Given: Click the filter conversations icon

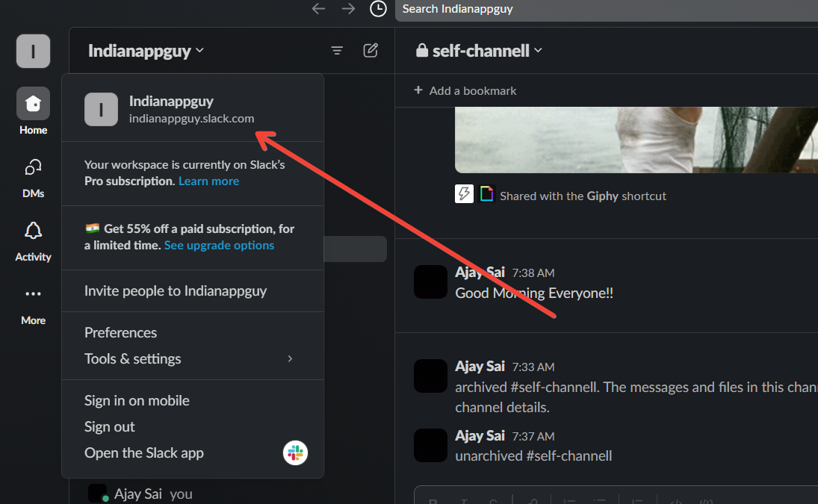Looking at the screenshot, I should click(x=337, y=51).
